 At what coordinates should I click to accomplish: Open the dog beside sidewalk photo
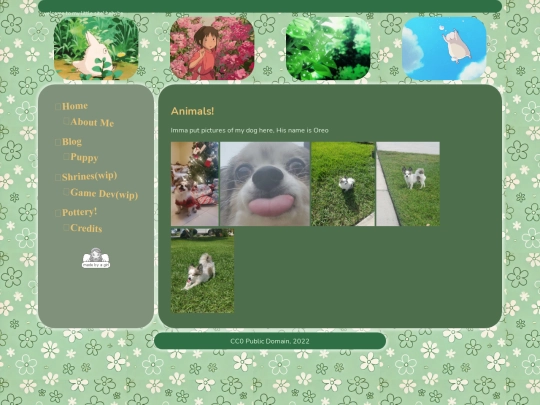tap(408, 184)
